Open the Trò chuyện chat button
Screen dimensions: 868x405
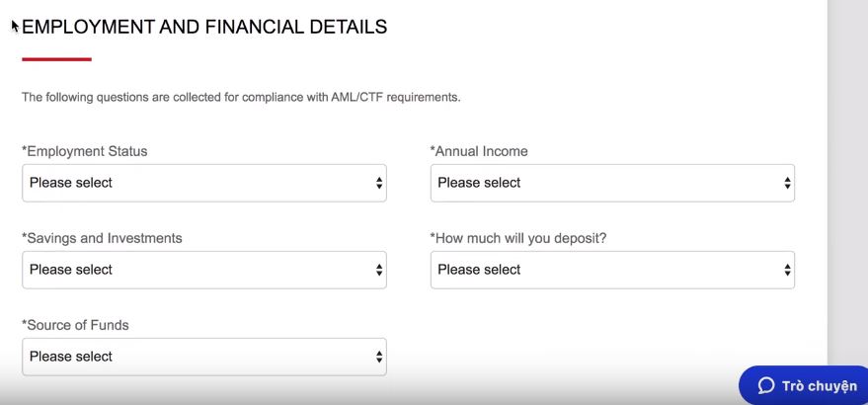pyautogui.click(x=804, y=385)
